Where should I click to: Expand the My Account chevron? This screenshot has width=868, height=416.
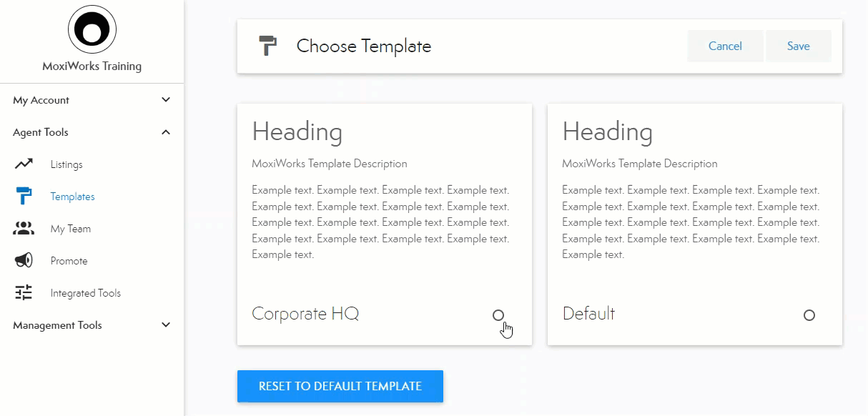pos(166,100)
